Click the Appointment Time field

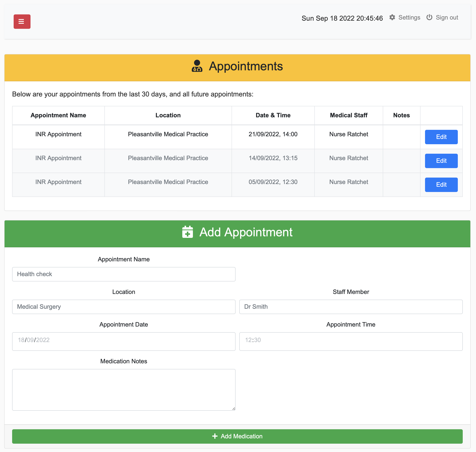pos(351,341)
